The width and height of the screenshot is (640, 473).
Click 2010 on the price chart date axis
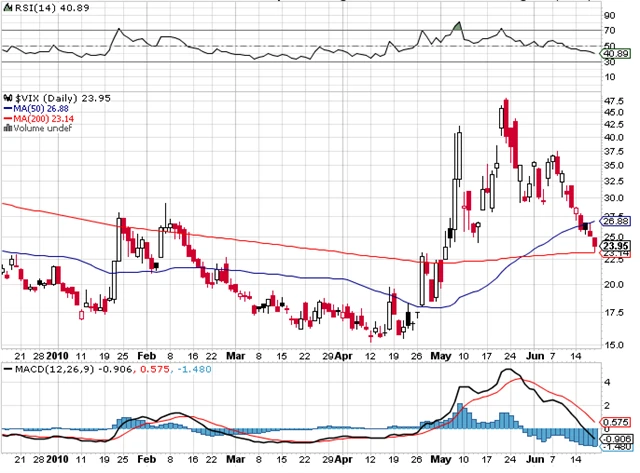(57, 356)
